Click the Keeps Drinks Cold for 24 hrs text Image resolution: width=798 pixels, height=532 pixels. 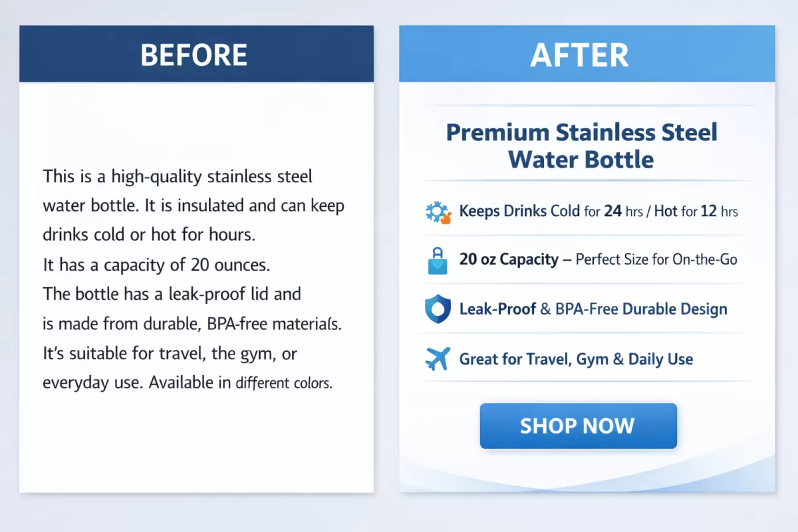coord(598,211)
